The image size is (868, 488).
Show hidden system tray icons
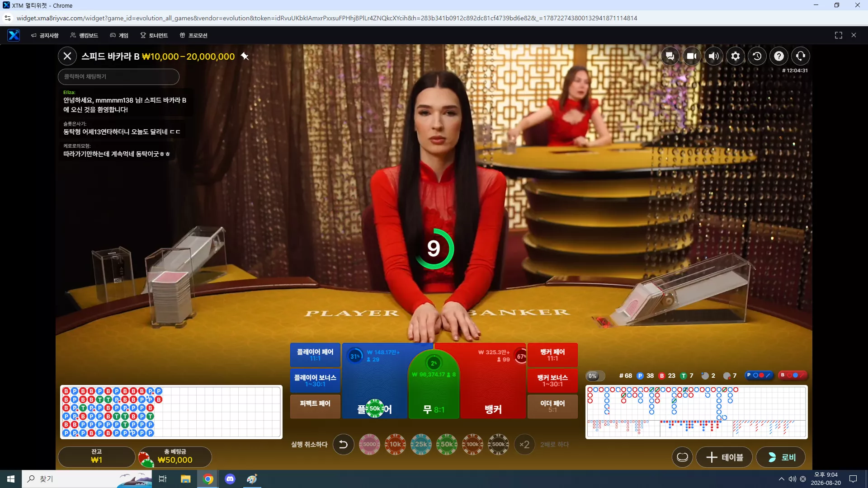781,479
